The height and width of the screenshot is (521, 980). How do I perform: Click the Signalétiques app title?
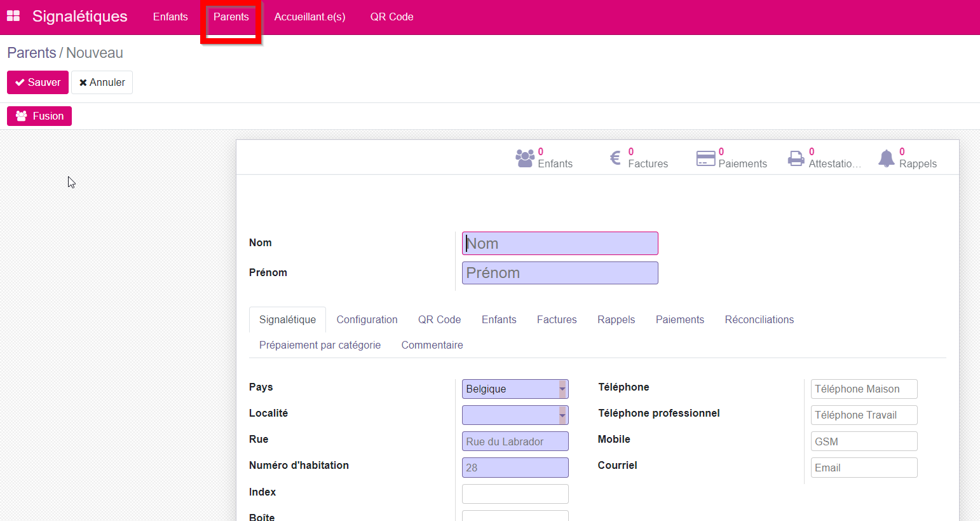80,17
